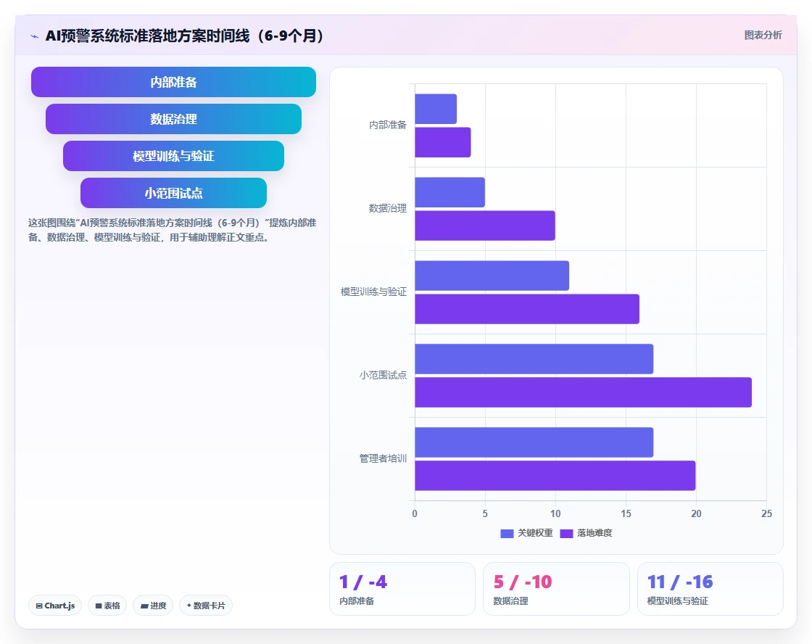The image size is (812, 644).
Task: Select the 数据治理 funnel stage
Action: click(x=173, y=119)
